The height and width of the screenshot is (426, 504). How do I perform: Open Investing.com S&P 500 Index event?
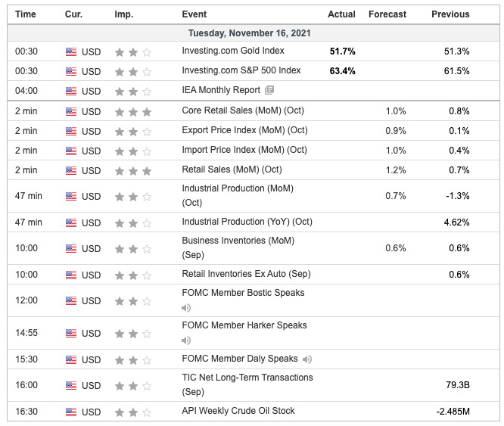[x=241, y=70]
